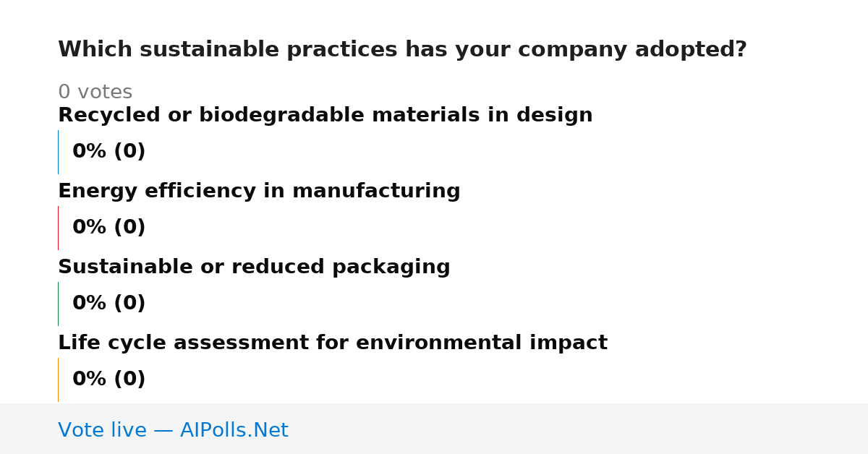
Task: Select the poll question title text
Action: [402, 50]
